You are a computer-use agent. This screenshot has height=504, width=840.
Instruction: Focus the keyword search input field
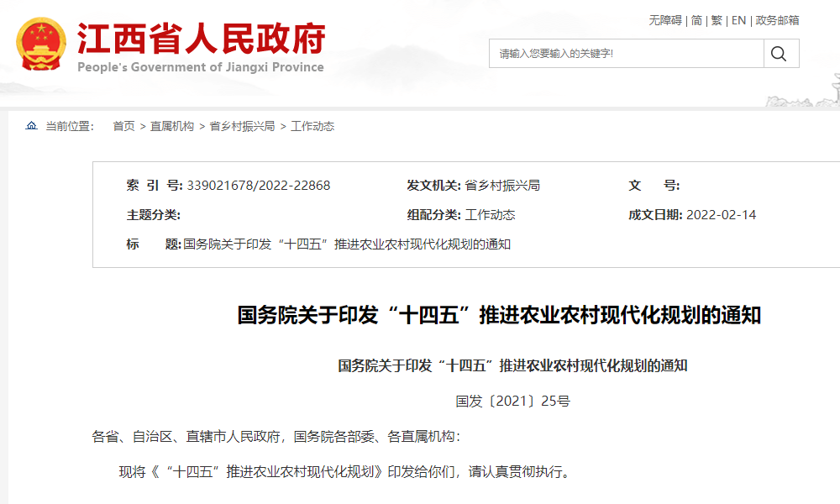[627, 54]
